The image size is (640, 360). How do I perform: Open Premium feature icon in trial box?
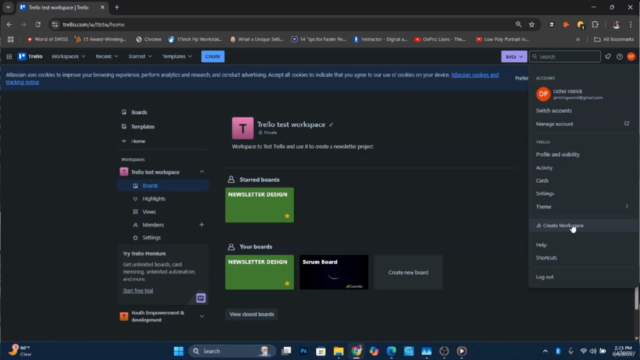(200, 298)
